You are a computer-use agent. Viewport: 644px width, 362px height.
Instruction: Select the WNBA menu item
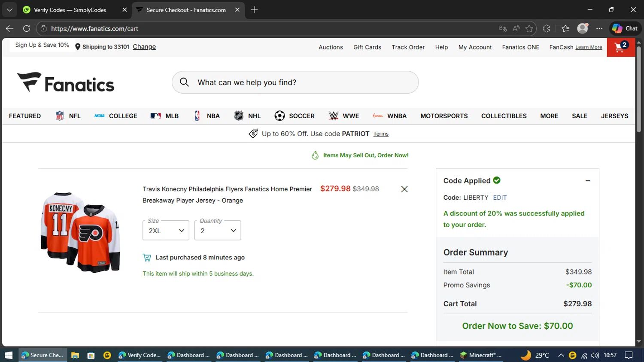coord(389,116)
